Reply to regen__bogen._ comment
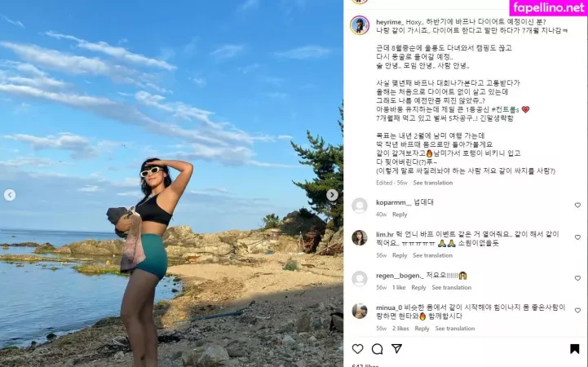 coord(418,288)
